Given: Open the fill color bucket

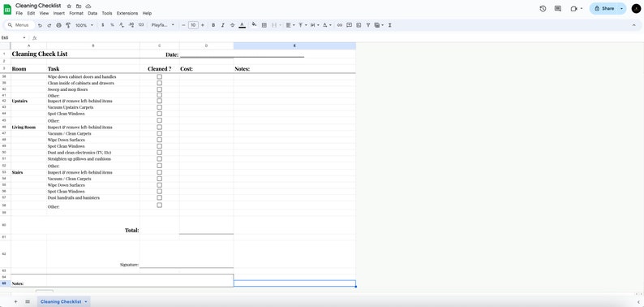Looking at the screenshot, I should 254,25.
